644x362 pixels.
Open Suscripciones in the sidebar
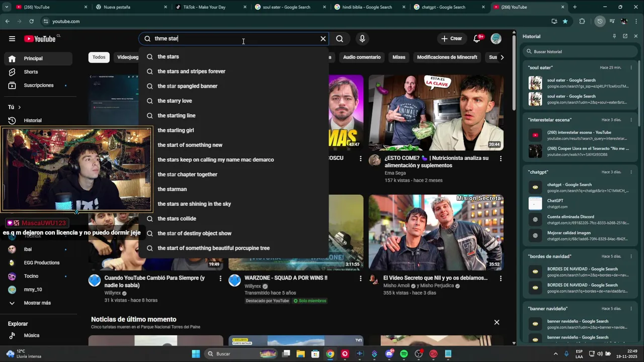(x=38, y=85)
